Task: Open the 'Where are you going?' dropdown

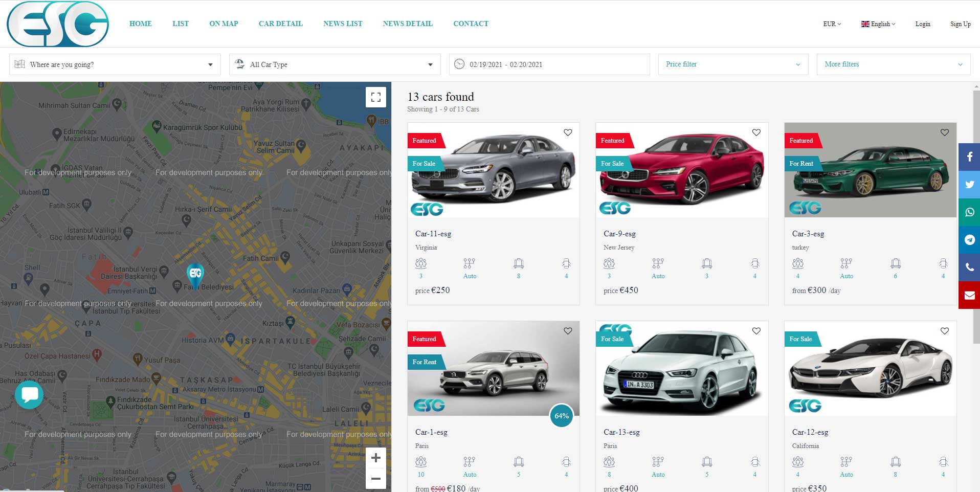Action: [115, 64]
